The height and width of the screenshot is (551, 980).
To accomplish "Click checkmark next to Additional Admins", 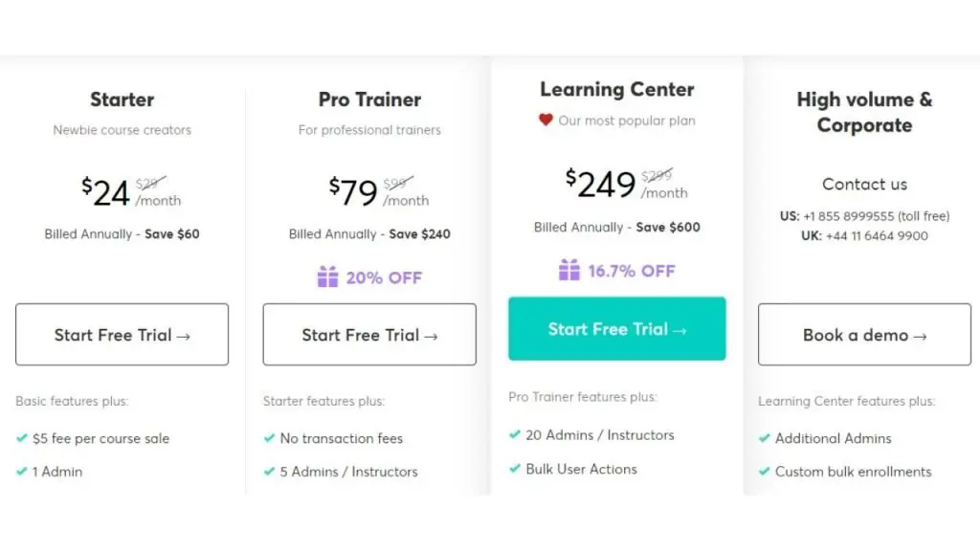I will point(765,438).
